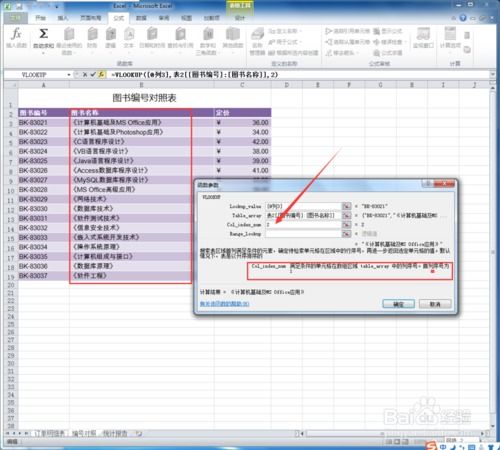Image resolution: width=500 pixels, height=450 pixels.
Task: Click the Col_index_num input field
Action: [x=303, y=225]
